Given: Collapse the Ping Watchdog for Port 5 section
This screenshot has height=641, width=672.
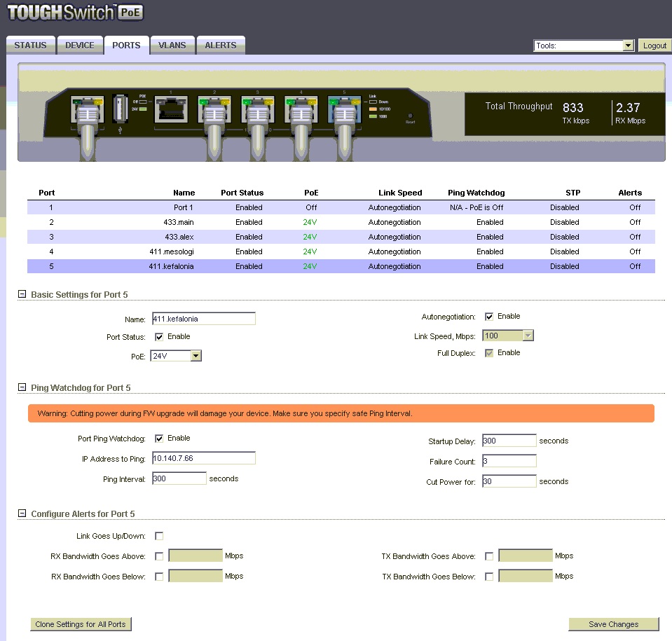Looking at the screenshot, I should click(x=22, y=387).
